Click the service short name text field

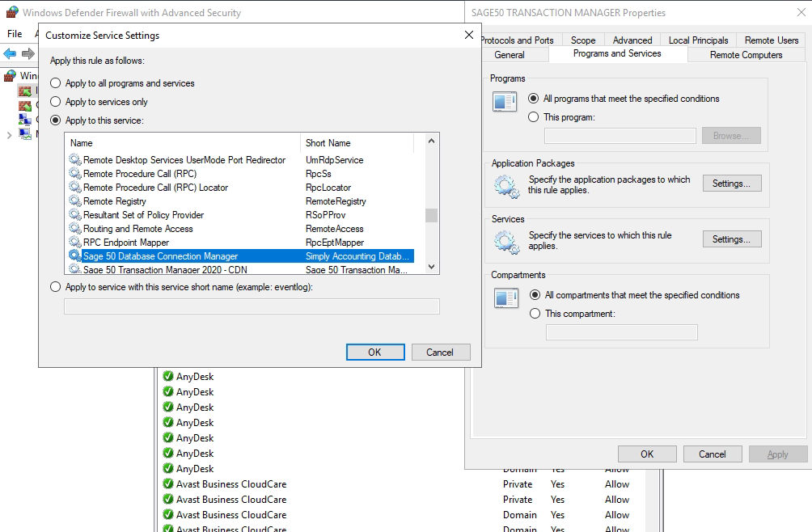[x=252, y=306]
